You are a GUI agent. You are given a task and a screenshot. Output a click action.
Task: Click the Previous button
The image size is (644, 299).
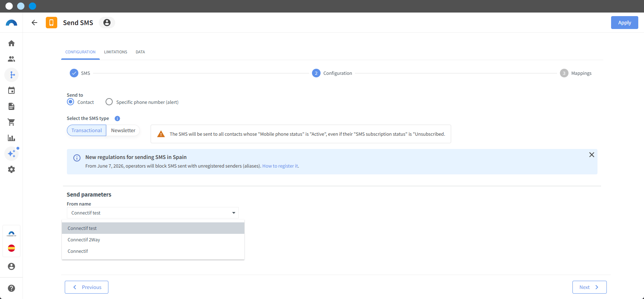[87, 287]
